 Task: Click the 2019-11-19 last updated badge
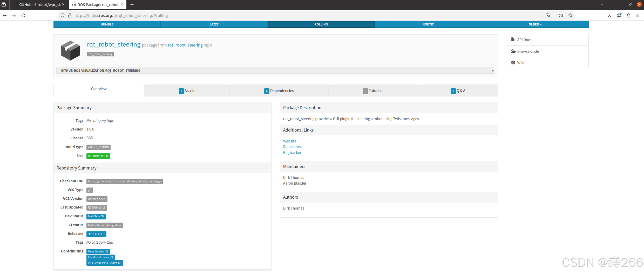click(97, 207)
